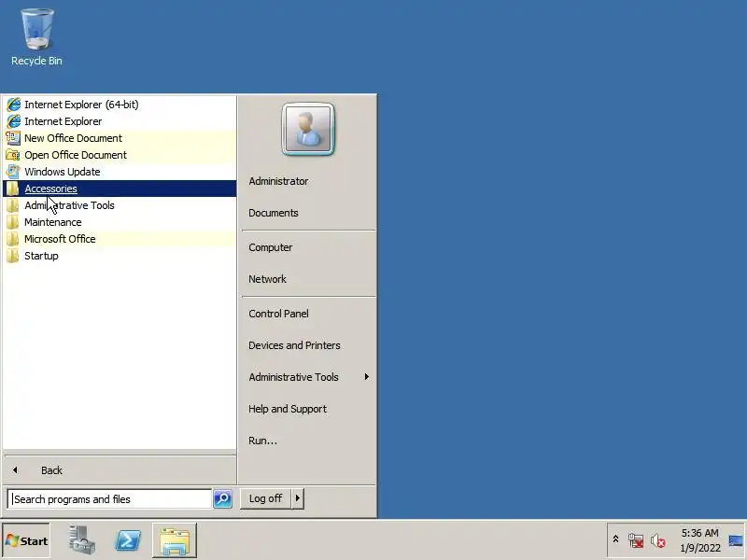Click the Back arrow icon
Viewport: 747px width, 560px height.
point(15,470)
